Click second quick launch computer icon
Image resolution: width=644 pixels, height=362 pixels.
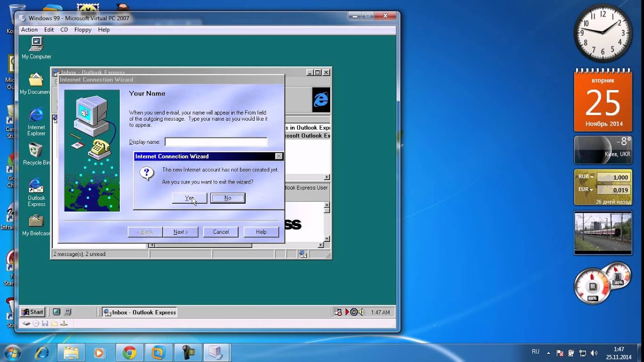pyautogui.click(x=68, y=312)
